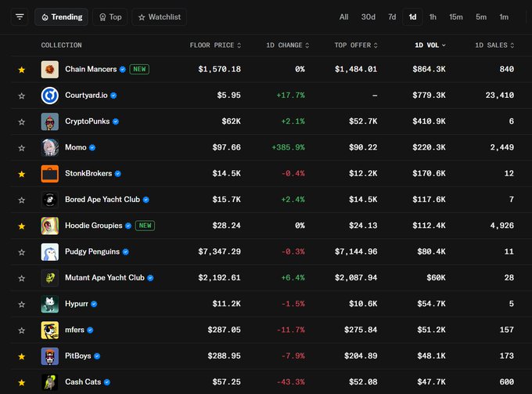The image size is (532, 394).
Task: Sort by Top Offer column
Action: pos(356,45)
